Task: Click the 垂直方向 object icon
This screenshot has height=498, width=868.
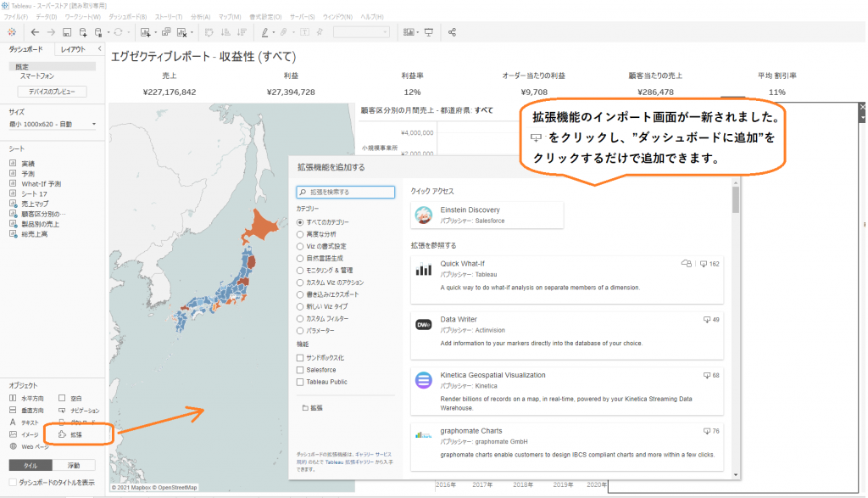Action: [x=13, y=411]
